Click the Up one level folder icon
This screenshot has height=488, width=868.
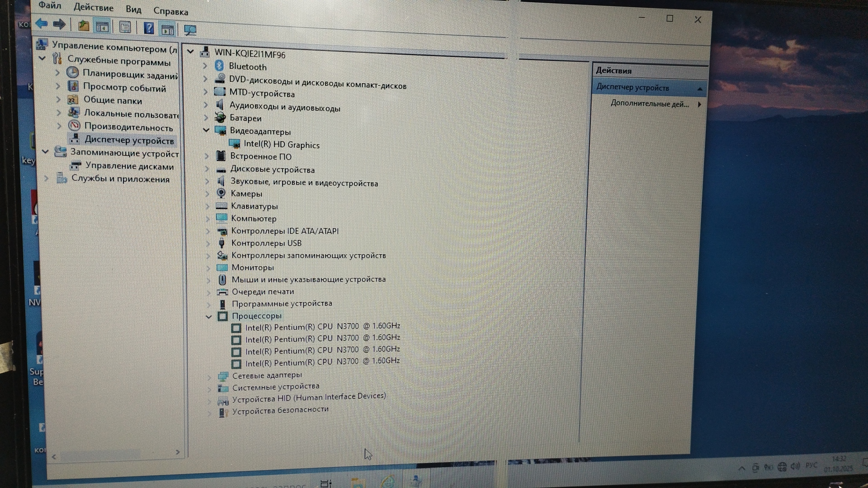click(x=83, y=26)
